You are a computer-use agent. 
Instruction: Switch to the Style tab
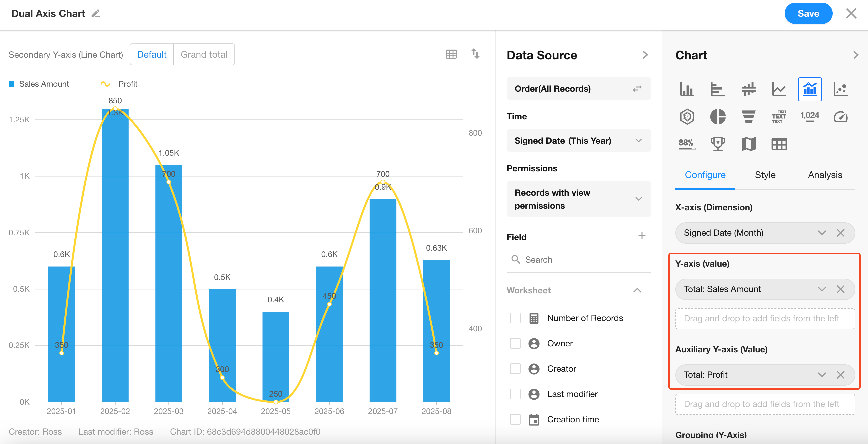(x=765, y=175)
